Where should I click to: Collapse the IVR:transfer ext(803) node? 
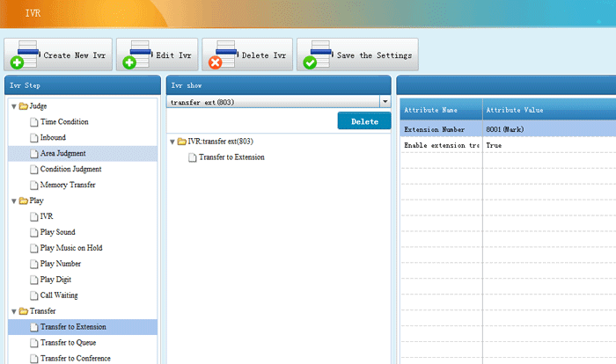[x=172, y=142]
